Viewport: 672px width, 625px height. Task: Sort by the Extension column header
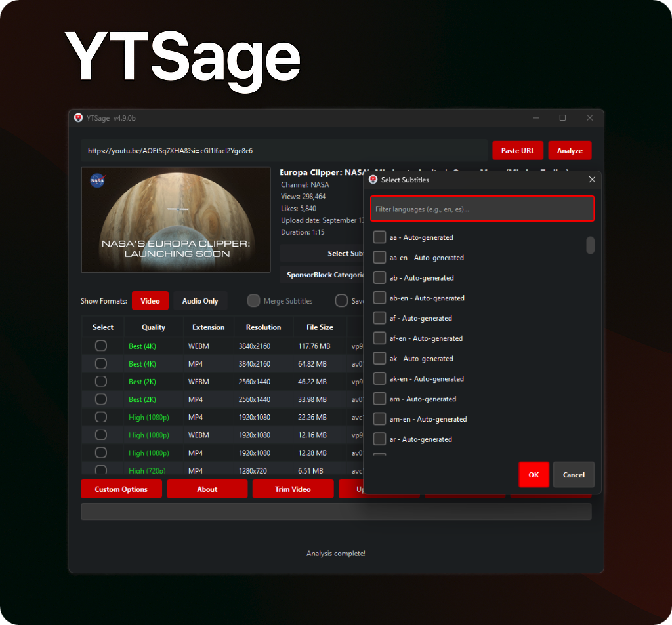click(208, 327)
